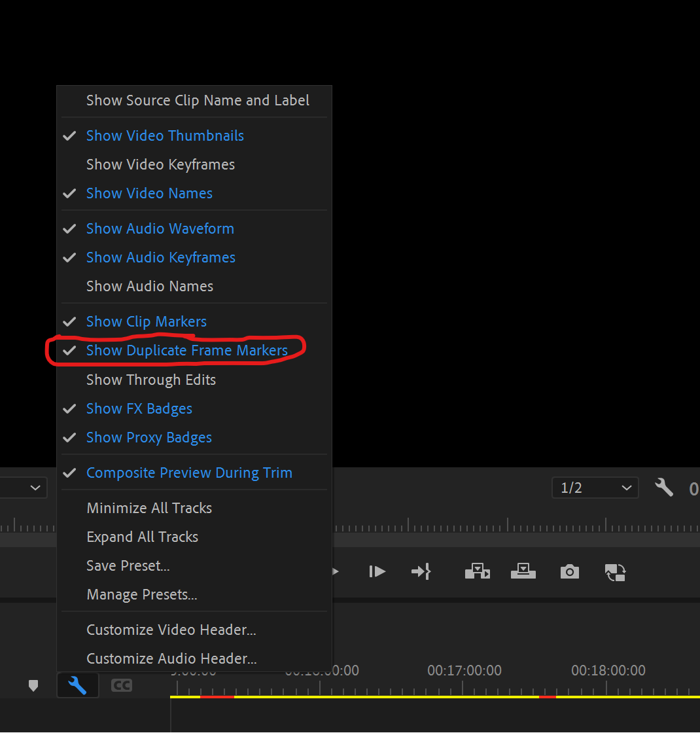Screen dimensions: 700x733
Task: Open Manage Presets… menu entry
Action: (194, 595)
